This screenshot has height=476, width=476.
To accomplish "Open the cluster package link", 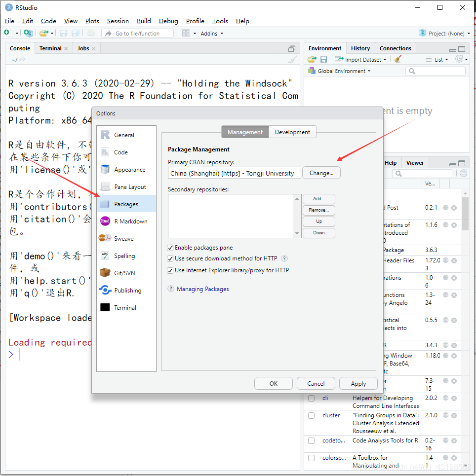I will (x=331, y=415).
